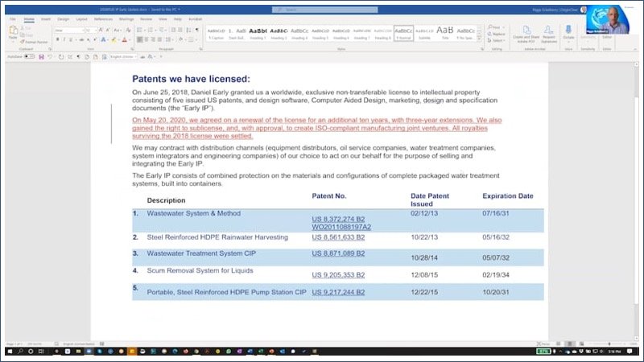The image size is (644, 362).
Task: Click the multilevel list icon
Action: click(x=163, y=31)
